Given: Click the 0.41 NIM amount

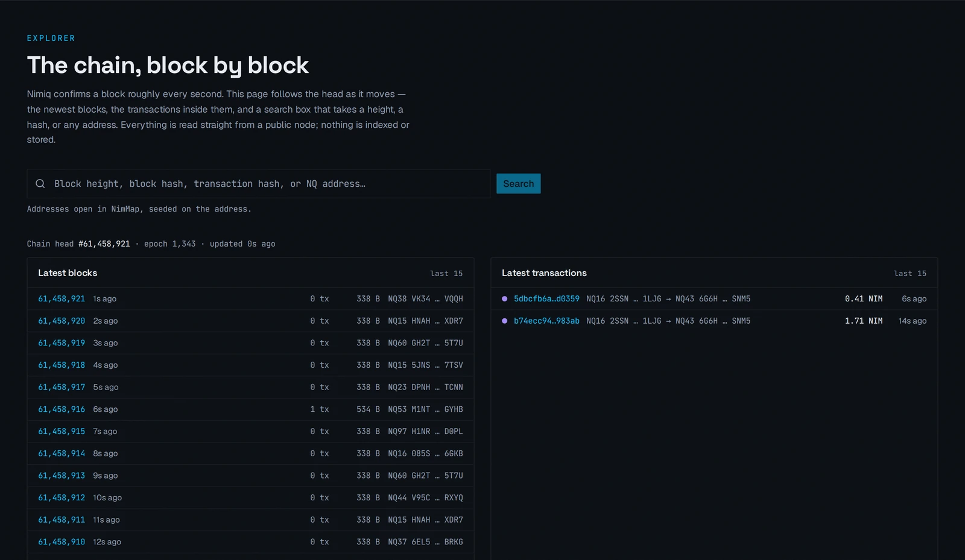Looking at the screenshot, I should tap(864, 299).
